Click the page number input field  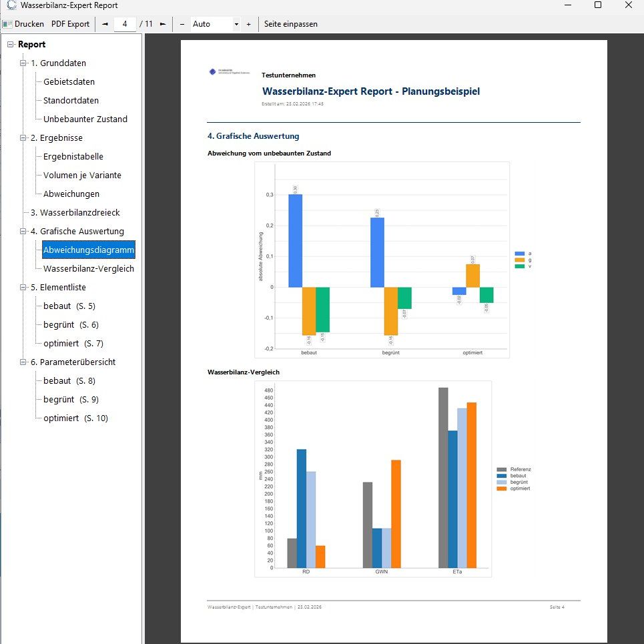pyautogui.click(x=125, y=24)
